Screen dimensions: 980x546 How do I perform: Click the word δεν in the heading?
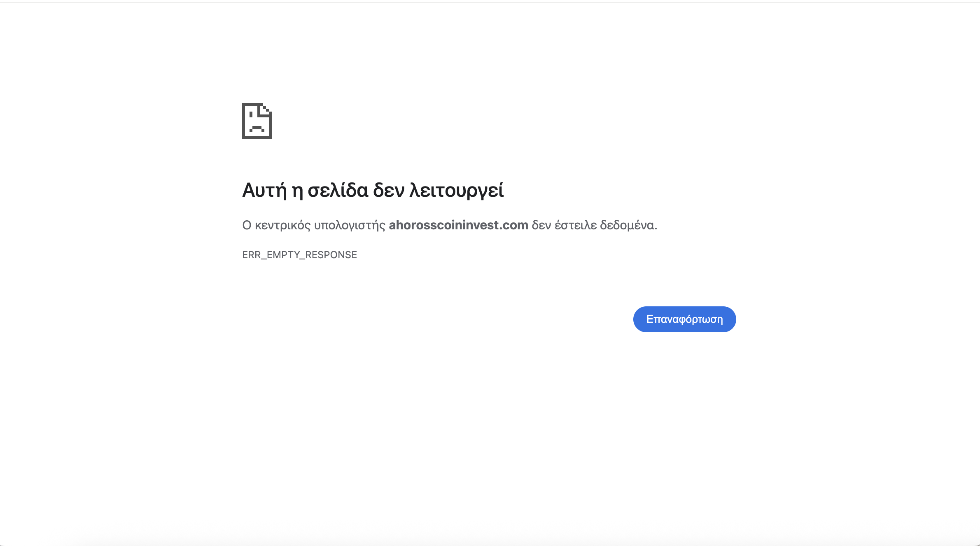tap(388, 190)
